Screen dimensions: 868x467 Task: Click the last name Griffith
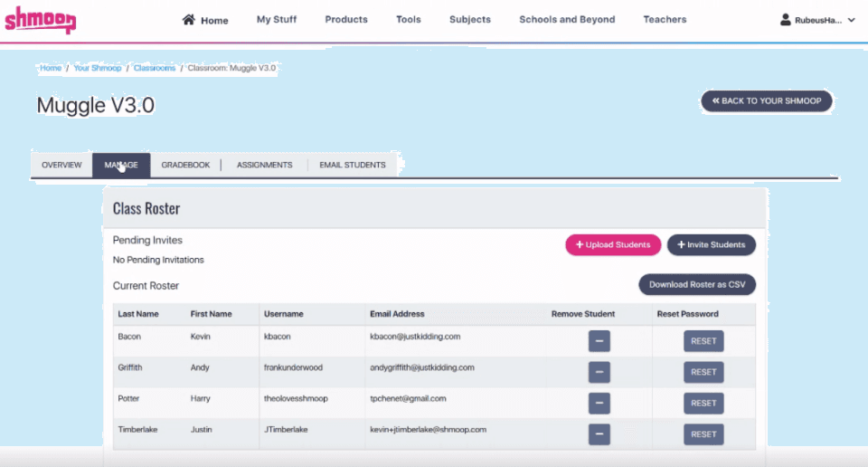click(x=129, y=367)
